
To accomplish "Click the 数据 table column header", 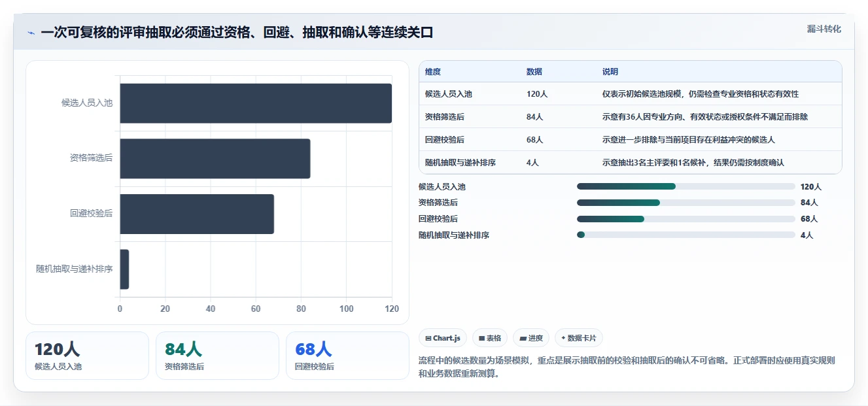I will 534,72.
